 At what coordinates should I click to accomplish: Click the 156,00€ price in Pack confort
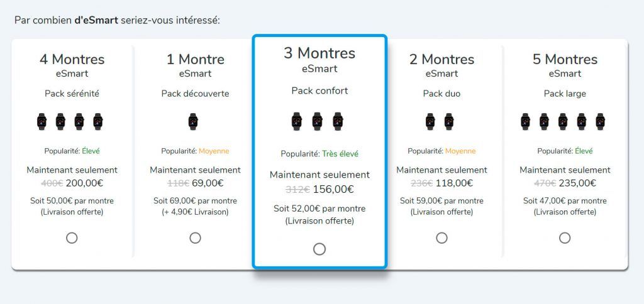[333, 190]
